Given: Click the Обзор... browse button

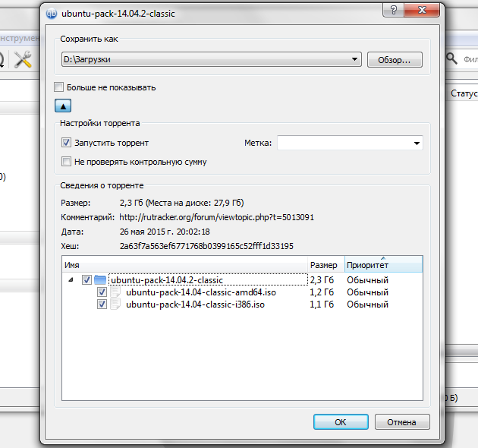Looking at the screenshot, I should coord(395,59).
